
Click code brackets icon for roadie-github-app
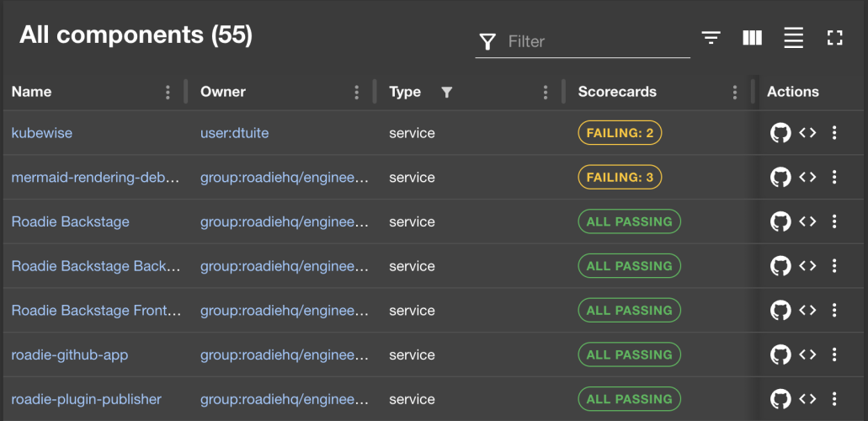pyautogui.click(x=807, y=354)
